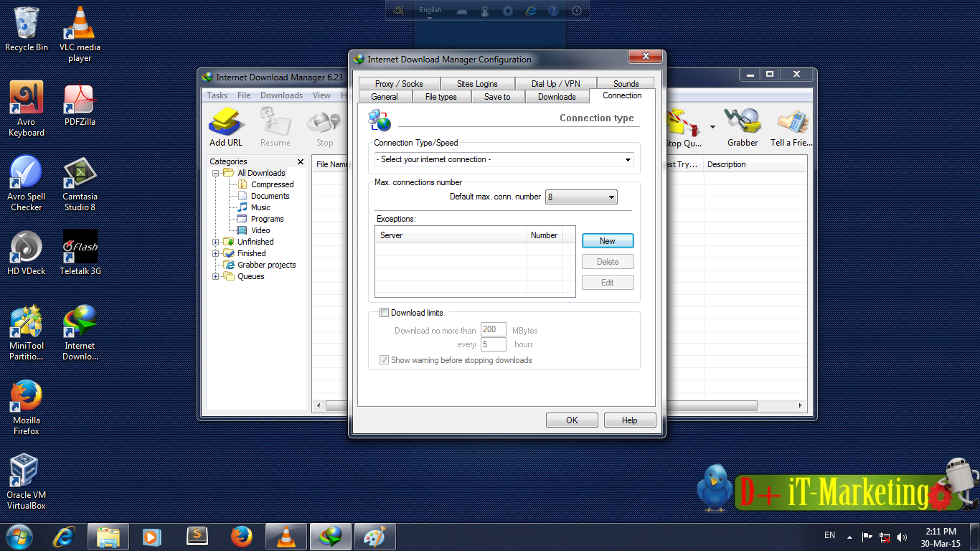Expand the Finished category node
Screen dimensions: 980x551
pyautogui.click(x=215, y=253)
